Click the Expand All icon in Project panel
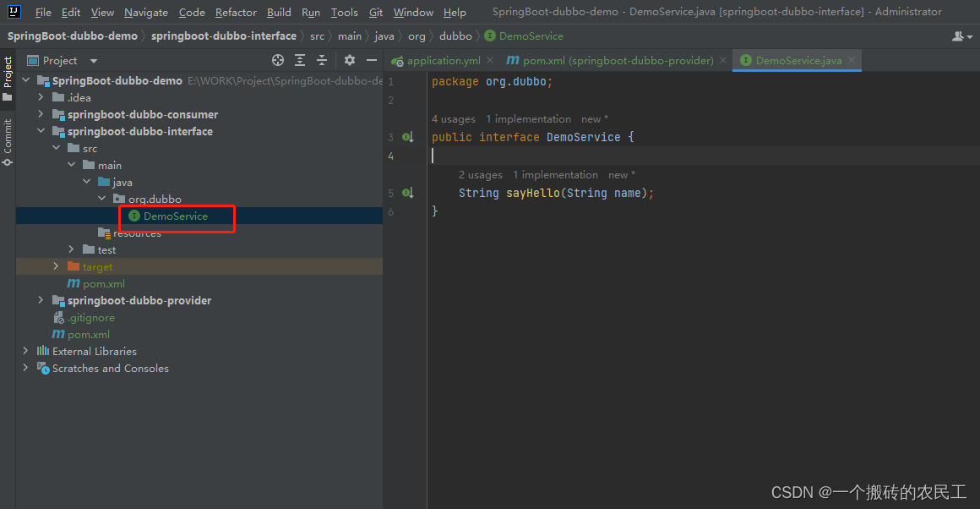This screenshot has width=980, height=509. pyautogui.click(x=300, y=60)
